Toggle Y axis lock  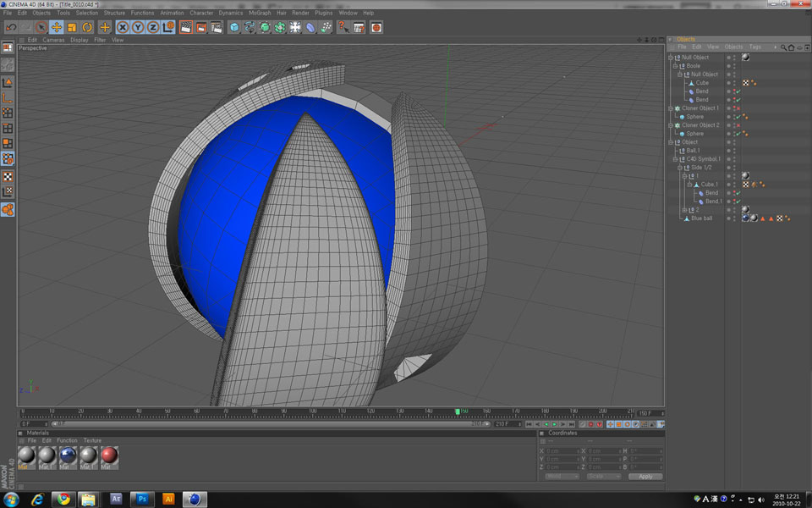(138, 27)
